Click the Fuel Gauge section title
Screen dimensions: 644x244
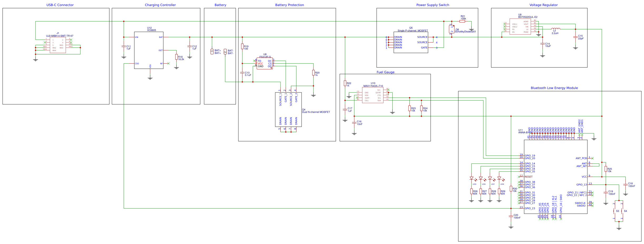[386, 72]
